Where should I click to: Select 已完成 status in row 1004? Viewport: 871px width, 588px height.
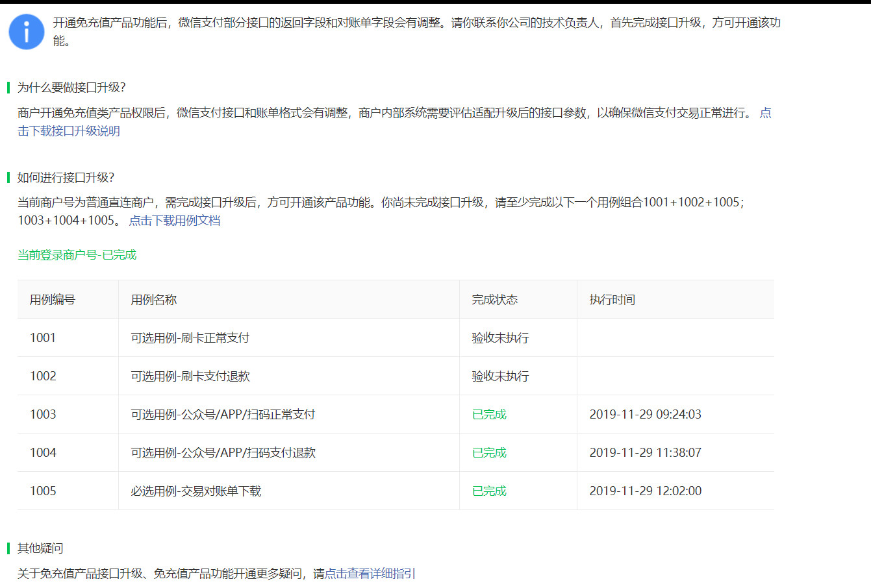click(x=490, y=453)
